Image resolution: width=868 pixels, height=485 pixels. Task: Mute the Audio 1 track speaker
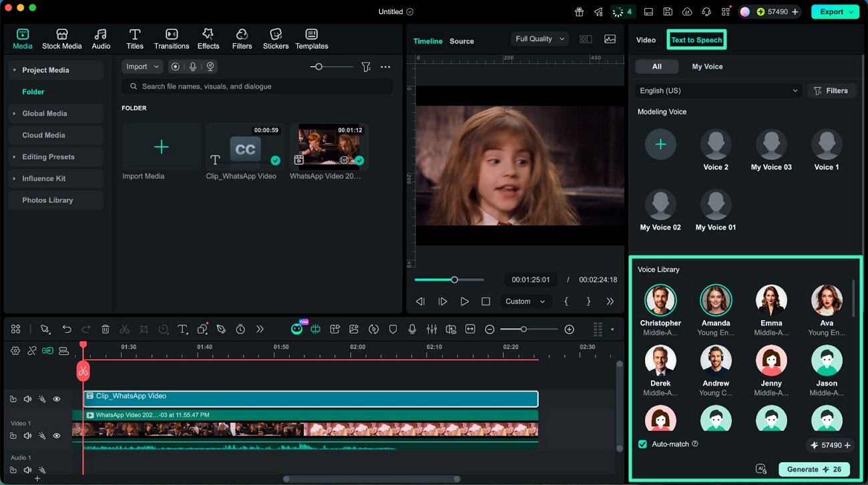click(27, 470)
